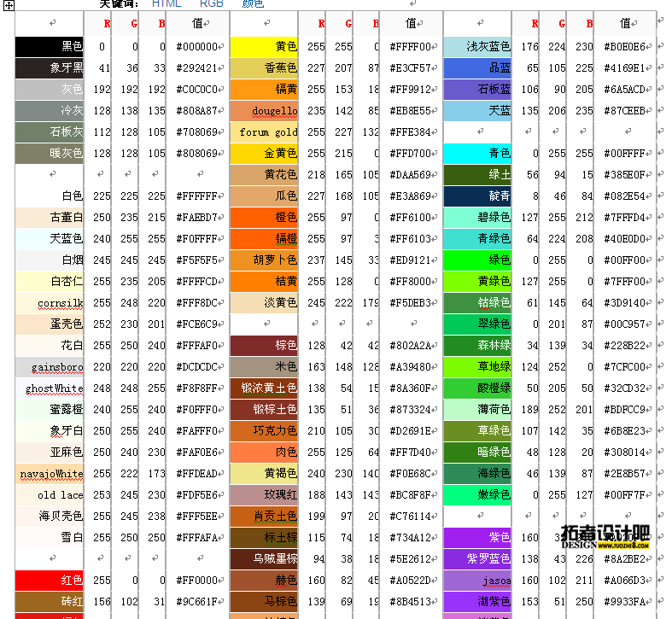
Task: Click the #6B8E23 value cell
Action: click(625, 431)
